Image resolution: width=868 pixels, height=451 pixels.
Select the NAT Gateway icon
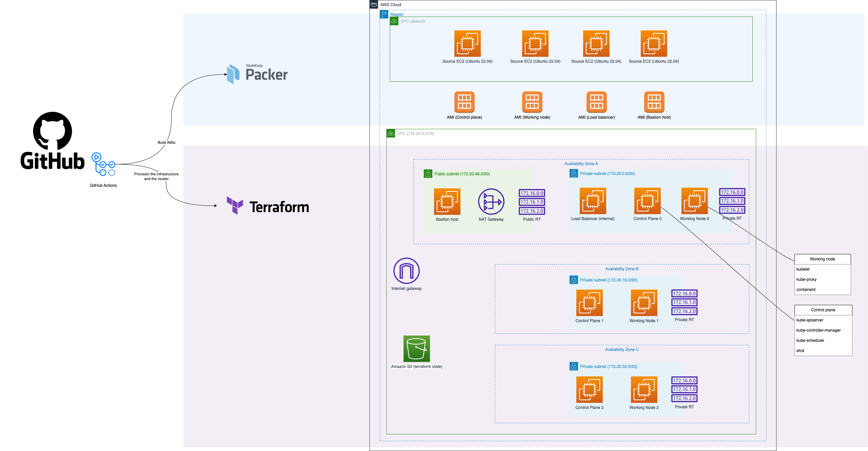tap(491, 202)
